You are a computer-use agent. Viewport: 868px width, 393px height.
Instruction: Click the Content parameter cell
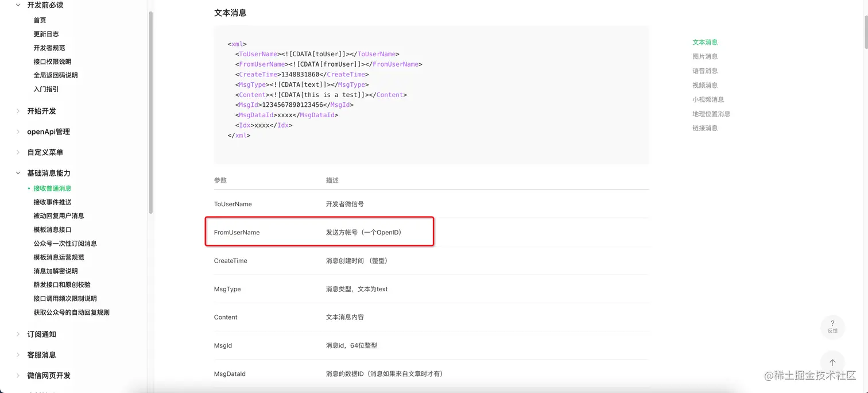[226, 317]
